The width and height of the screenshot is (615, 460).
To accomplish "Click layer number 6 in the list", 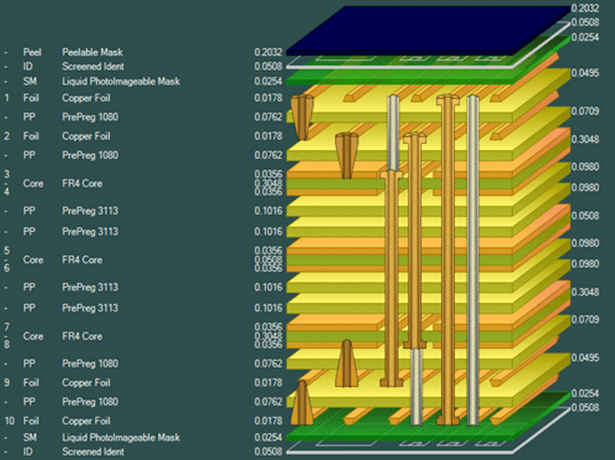I will [x=7, y=268].
